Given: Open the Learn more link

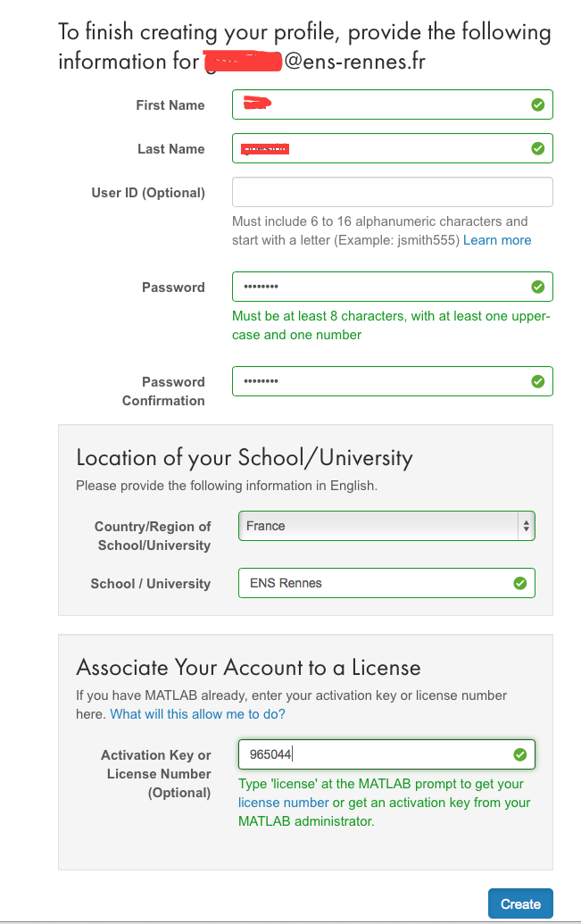Looking at the screenshot, I should (x=497, y=240).
